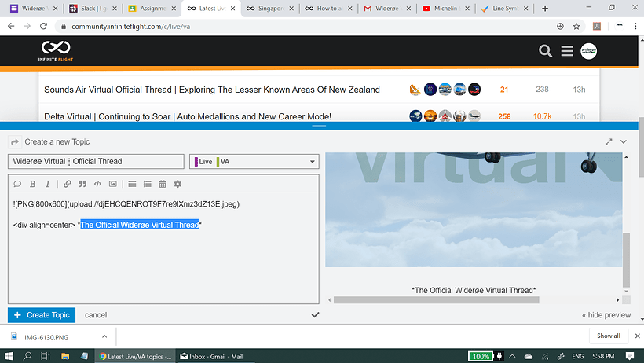This screenshot has width=644, height=363.
Task: Click the preview pane vertical scrollbar thumb
Action: point(626,260)
